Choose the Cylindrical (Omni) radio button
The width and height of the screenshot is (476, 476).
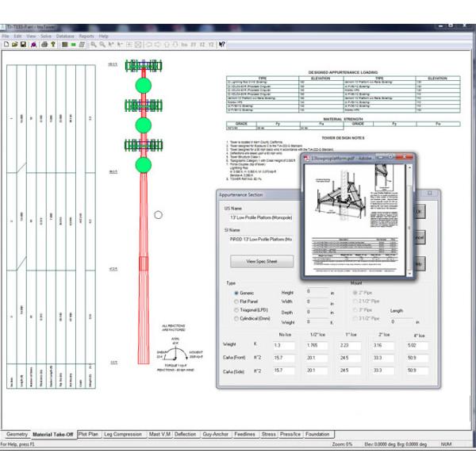pyautogui.click(x=236, y=320)
